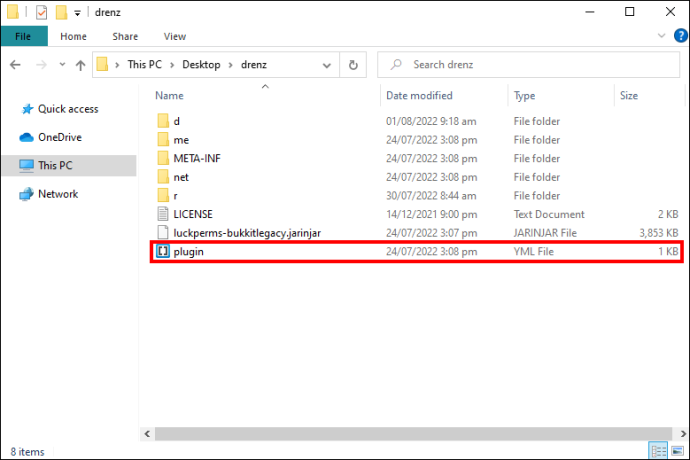This screenshot has width=690, height=460.
Task: Open the address bar history dropdown
Action: click(327, 65)
